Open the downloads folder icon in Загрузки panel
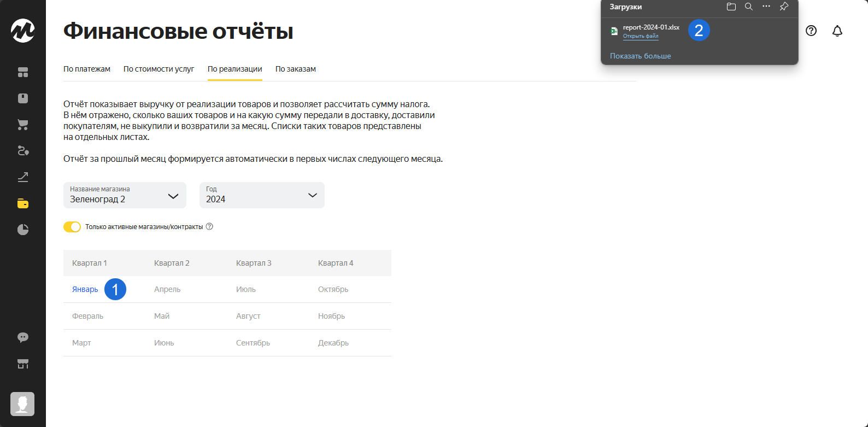The image size is (868, 427). pos(731,7)
